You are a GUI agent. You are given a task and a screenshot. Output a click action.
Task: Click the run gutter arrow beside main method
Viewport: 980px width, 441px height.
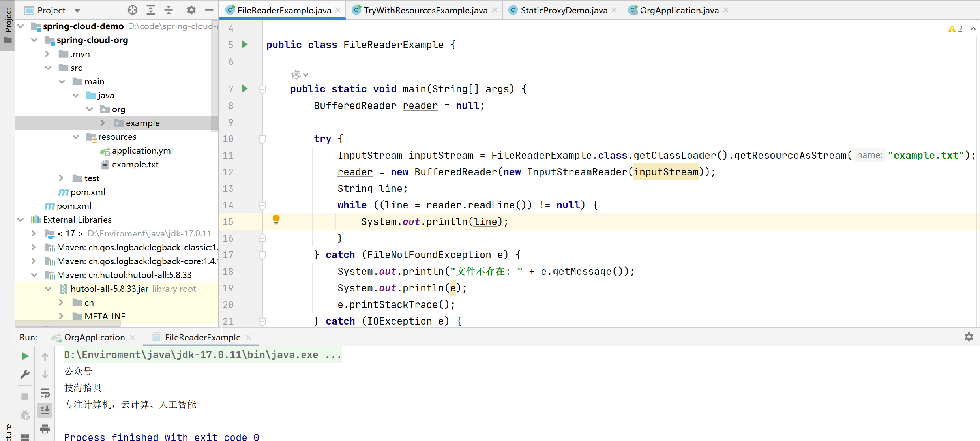245,89
